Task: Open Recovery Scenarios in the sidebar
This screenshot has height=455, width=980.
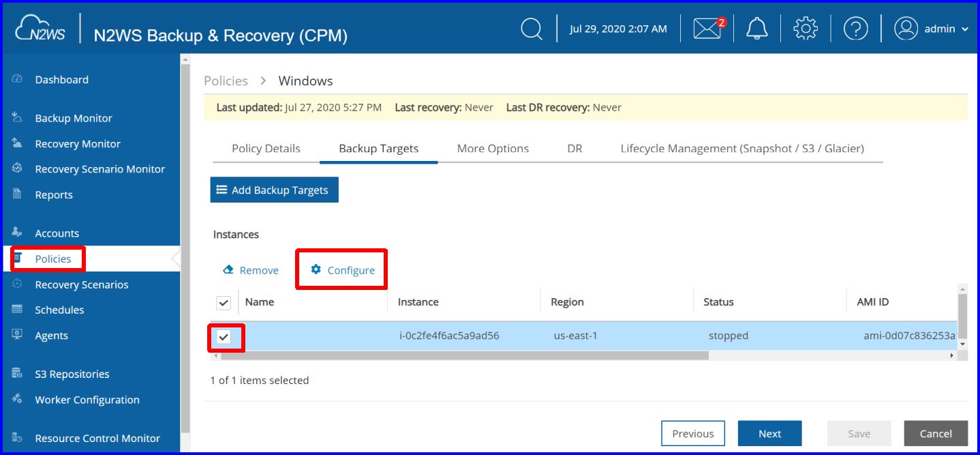Action: coord(82,284)
